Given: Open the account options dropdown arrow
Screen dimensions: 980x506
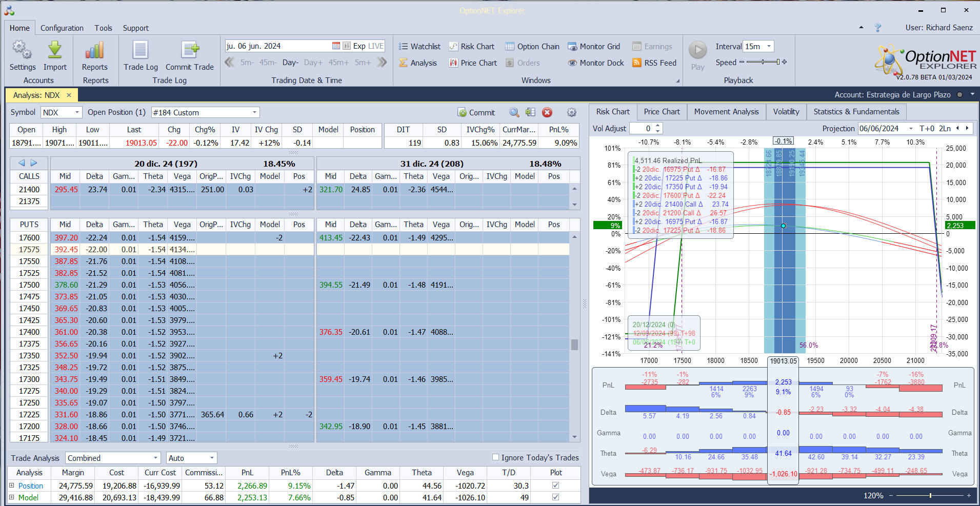Looking at the screenshot, I should [x=972, y=94].
